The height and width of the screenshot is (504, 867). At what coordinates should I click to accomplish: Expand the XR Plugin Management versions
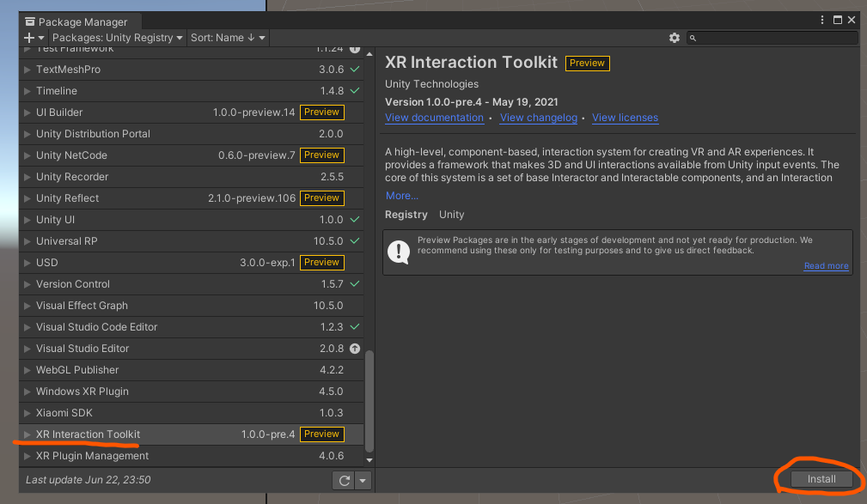pyautogui.click(x=27, y=457)
